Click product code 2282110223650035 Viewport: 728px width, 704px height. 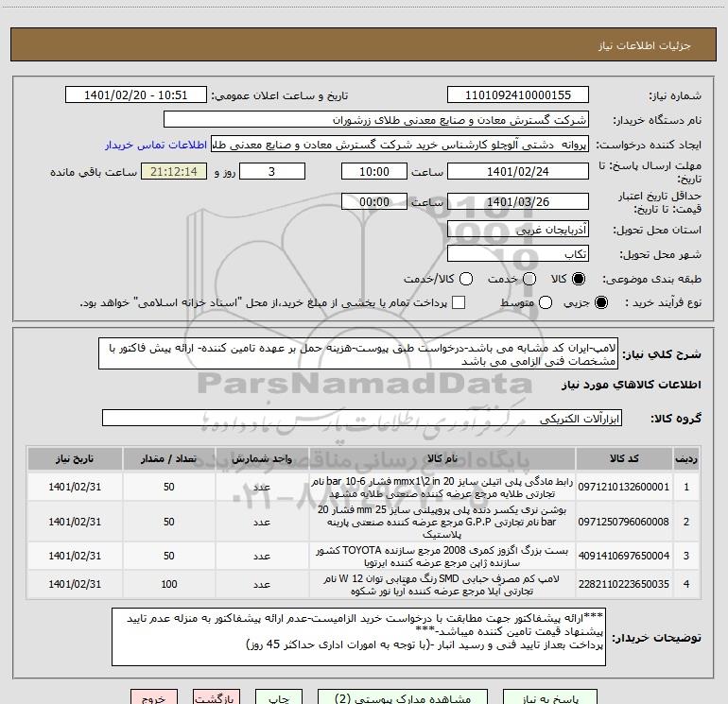[x=624, y=584]
